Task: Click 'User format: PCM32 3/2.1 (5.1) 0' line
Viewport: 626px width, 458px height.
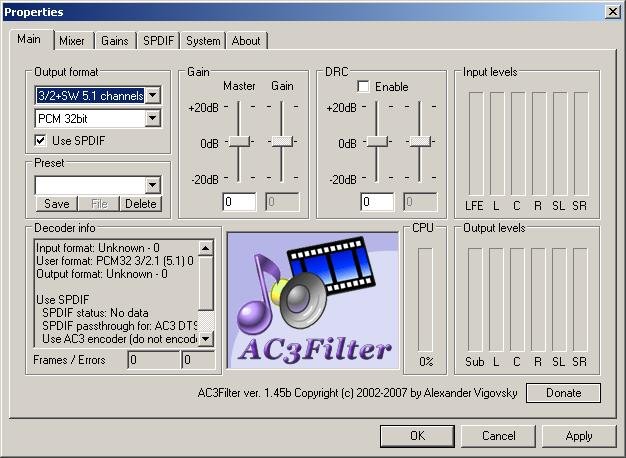Action: (x=115, y=261)
